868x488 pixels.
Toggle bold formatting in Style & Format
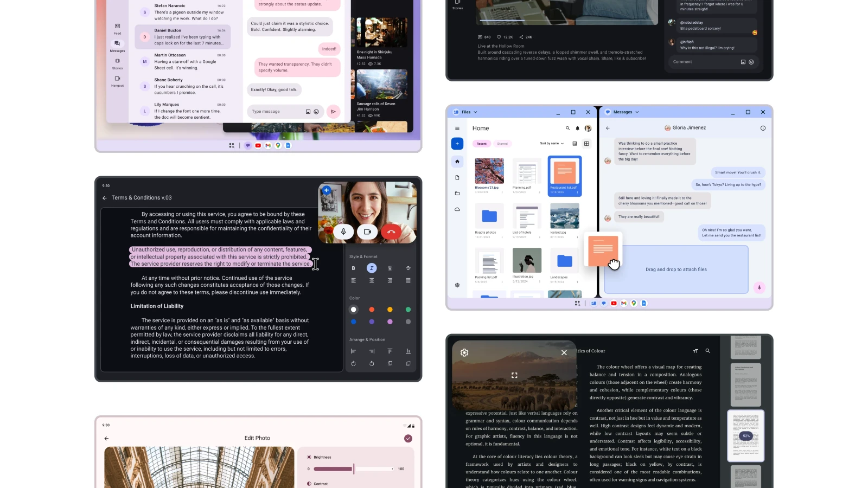[x=353, y=268]
